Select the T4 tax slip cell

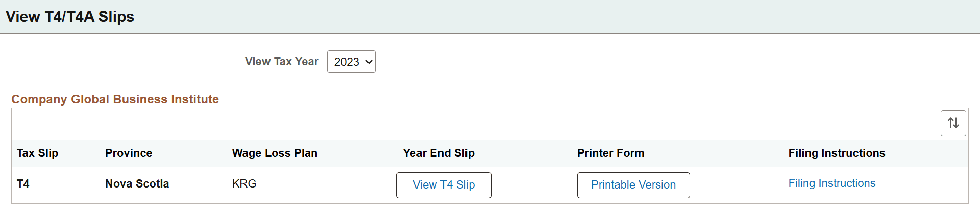point(23,184)
